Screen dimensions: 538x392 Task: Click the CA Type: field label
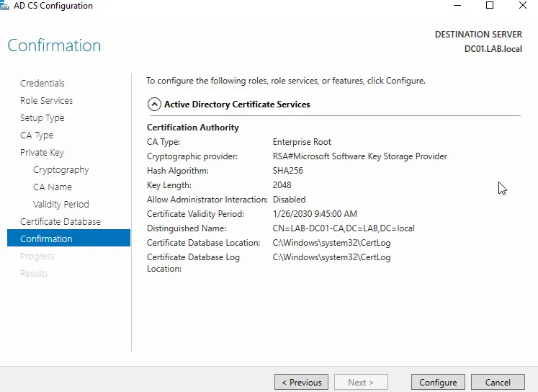[x=163, y=142]
